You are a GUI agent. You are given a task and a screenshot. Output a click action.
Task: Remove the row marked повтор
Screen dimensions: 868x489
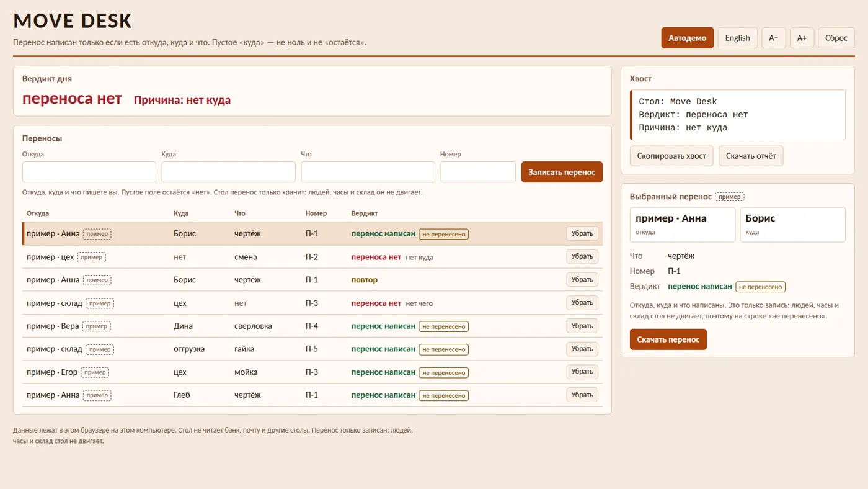pos(582,279)
